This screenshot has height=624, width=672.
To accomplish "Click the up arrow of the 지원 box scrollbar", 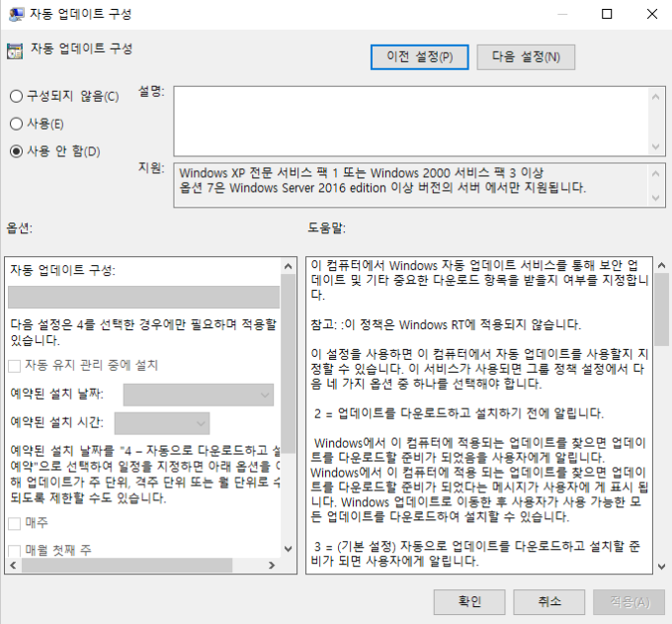I will 656,174.
